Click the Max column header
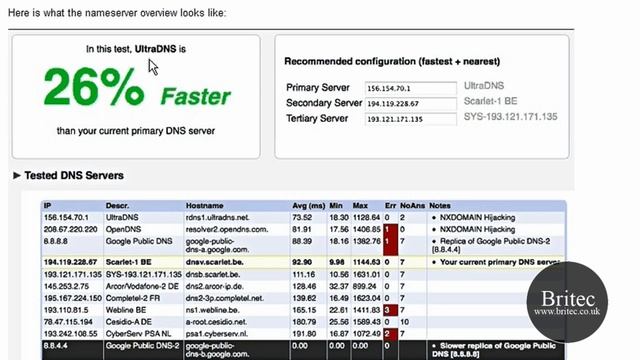The height and width of the screenshot is (360, 640). click(x=360, y=206)
